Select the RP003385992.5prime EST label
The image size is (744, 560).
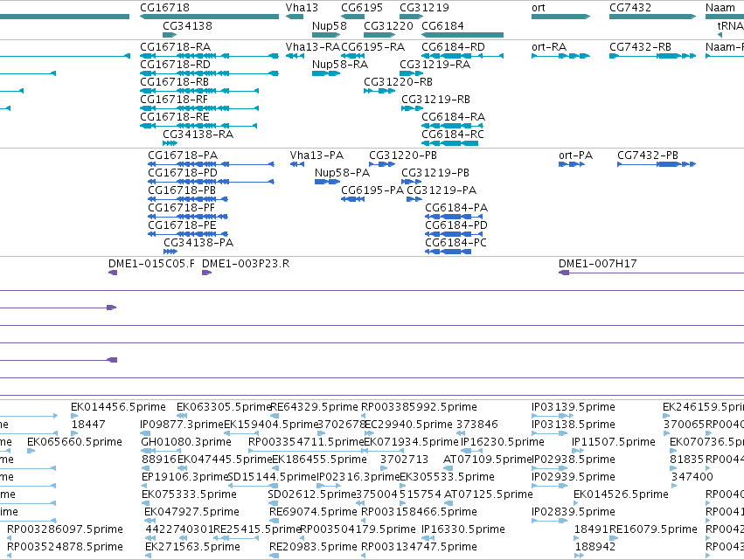click(419, 407)
